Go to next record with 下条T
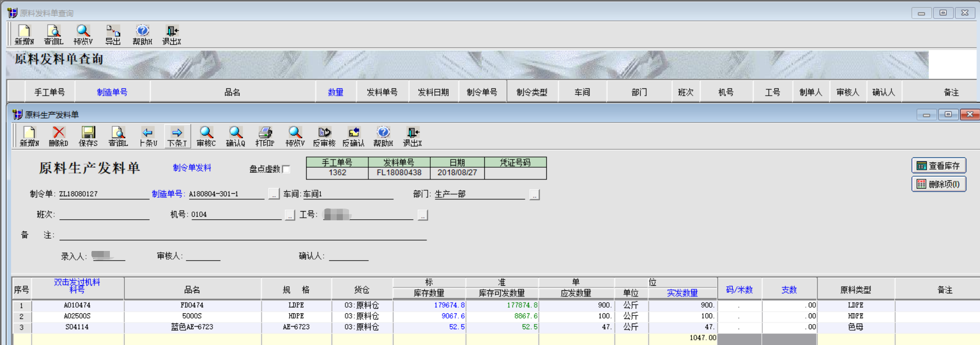The height and width of the screenshot is (345, 980). [177, 137]
